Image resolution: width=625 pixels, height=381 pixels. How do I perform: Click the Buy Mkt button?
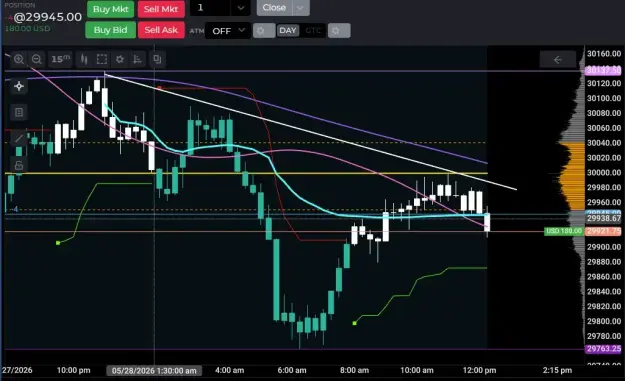click(x=110, y=9)
